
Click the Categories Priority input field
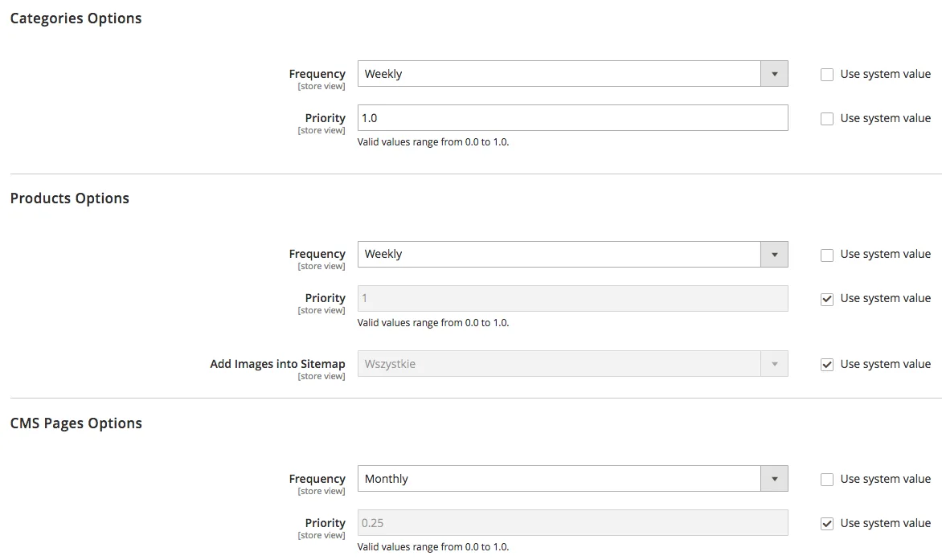tap(572, 118)
